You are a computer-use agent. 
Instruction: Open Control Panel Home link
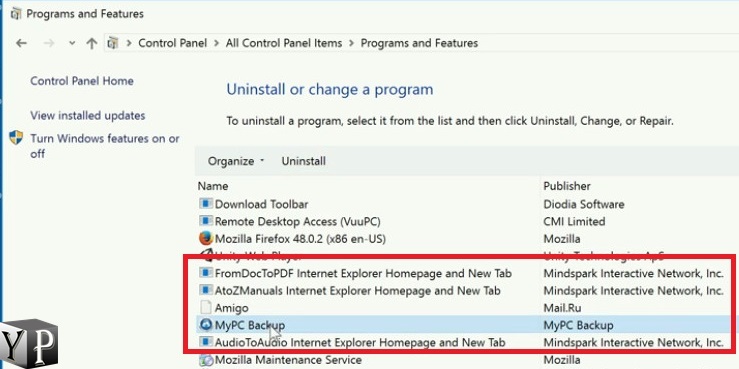coord(82,81)
